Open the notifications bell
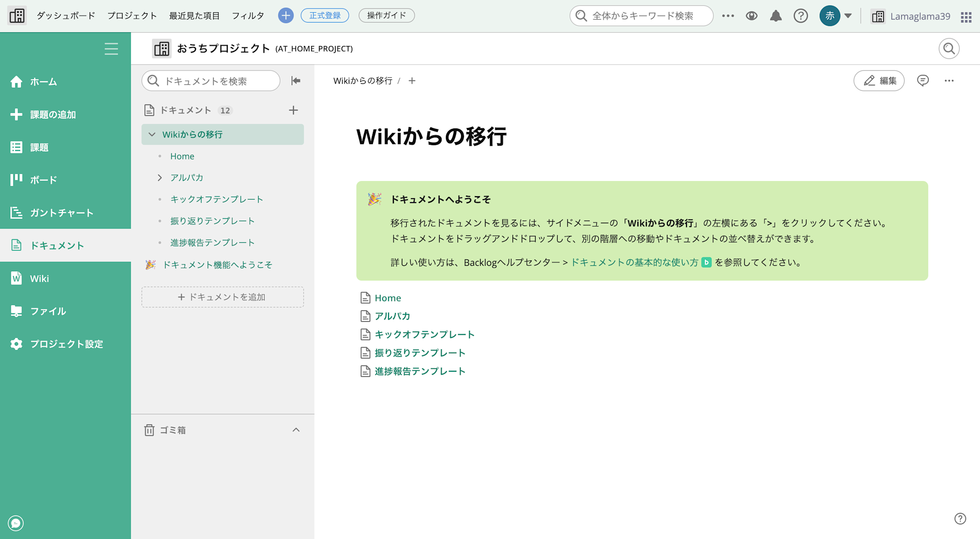This screenshot has height=539, width=980. point(776,15)
